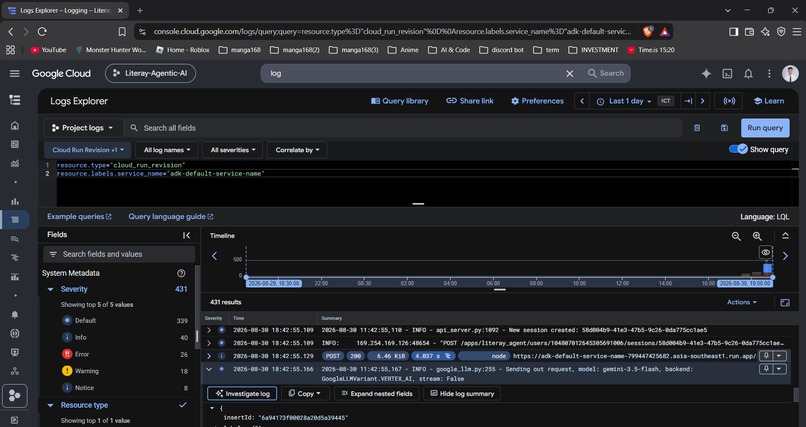Save the query using save icon

pos(724,128)
